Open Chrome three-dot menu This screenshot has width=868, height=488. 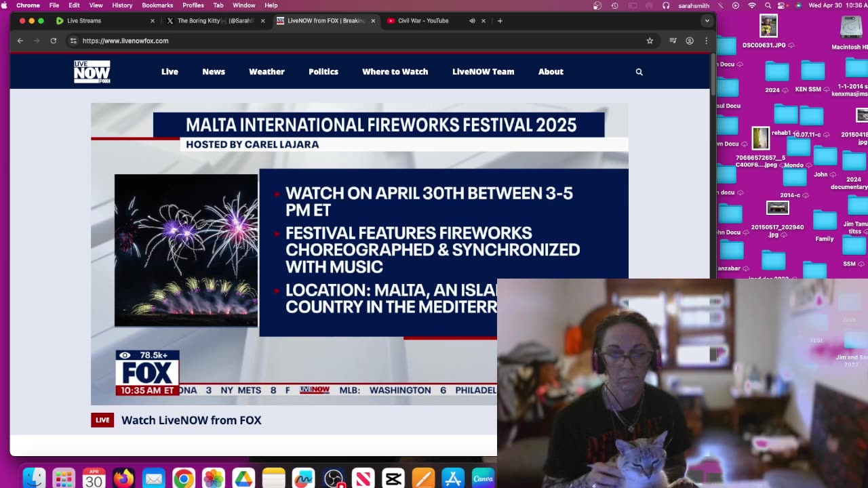706,41
